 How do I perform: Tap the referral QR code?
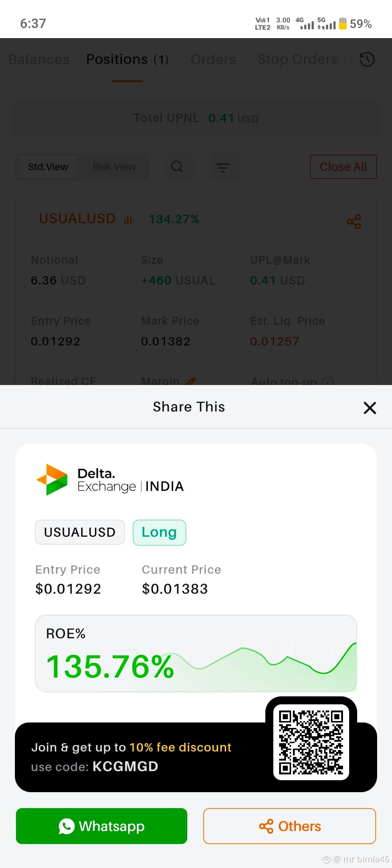point(311,742)
